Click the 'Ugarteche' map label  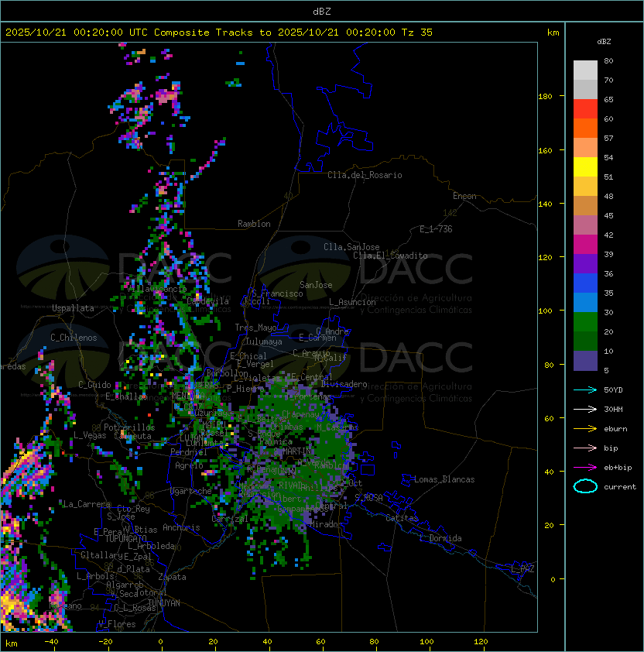click(191, 491)
